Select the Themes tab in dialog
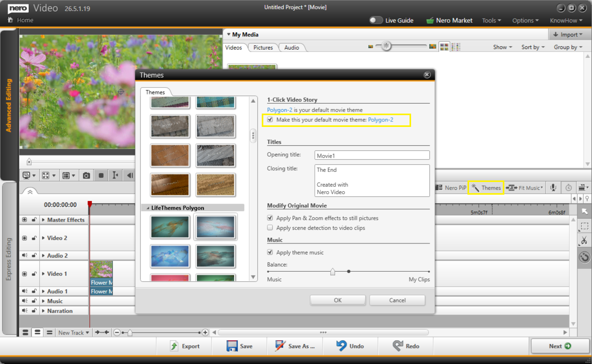The image size is (592, 364). point(155,92)
